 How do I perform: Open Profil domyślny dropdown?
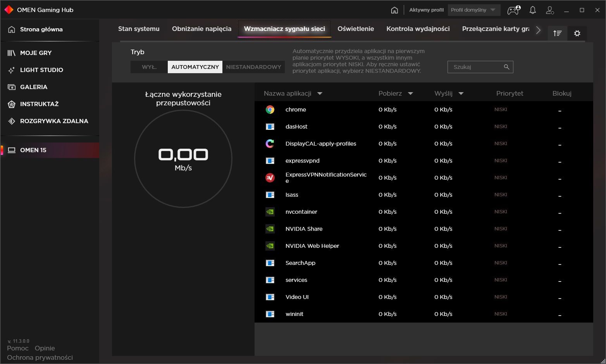(x=474, y=10)
